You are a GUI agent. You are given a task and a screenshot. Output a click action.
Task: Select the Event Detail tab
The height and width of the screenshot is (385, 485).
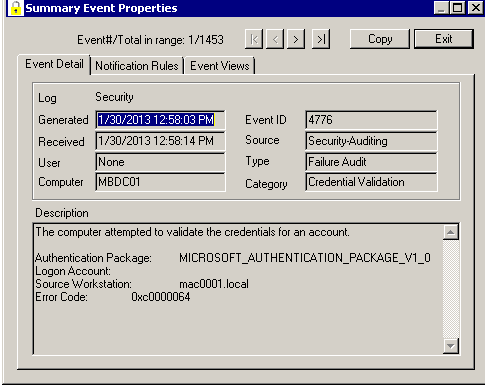point(54,64)
